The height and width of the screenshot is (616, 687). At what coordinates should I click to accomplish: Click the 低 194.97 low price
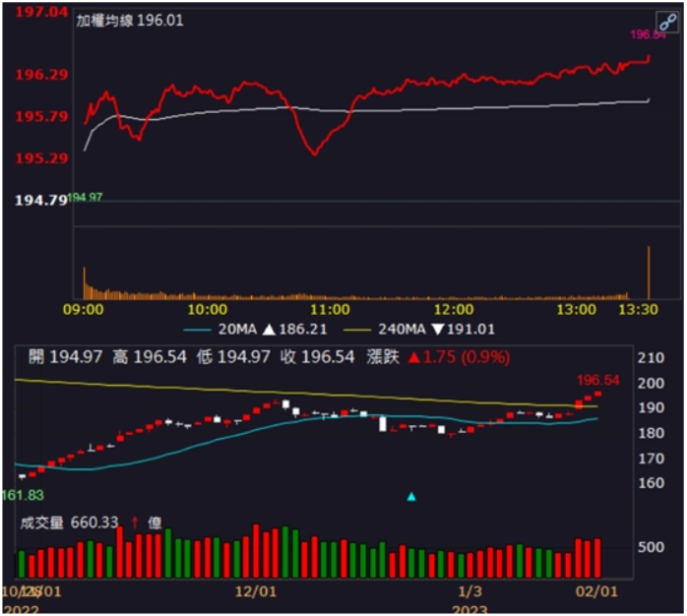tap(233, 356)
